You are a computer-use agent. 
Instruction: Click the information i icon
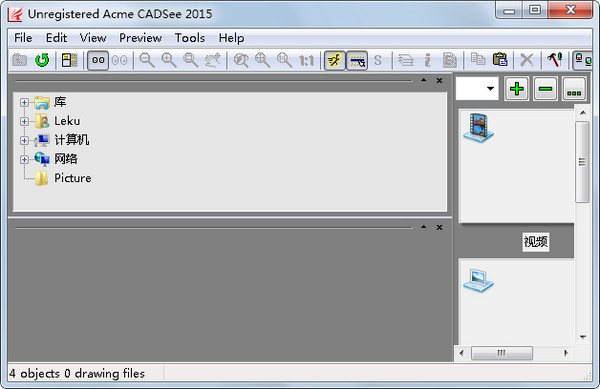427,60
